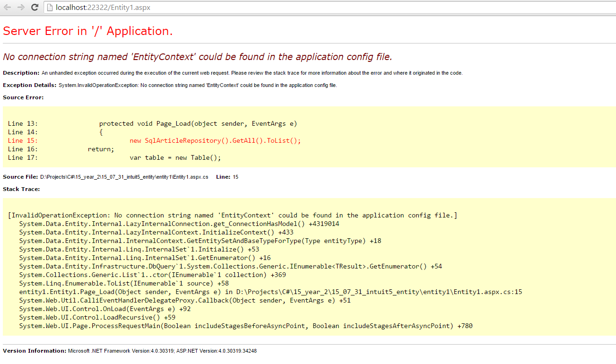This screenshot has width=616, height=364.
Task: Click source Line 14 opening brace
Action: pos(55,132)
